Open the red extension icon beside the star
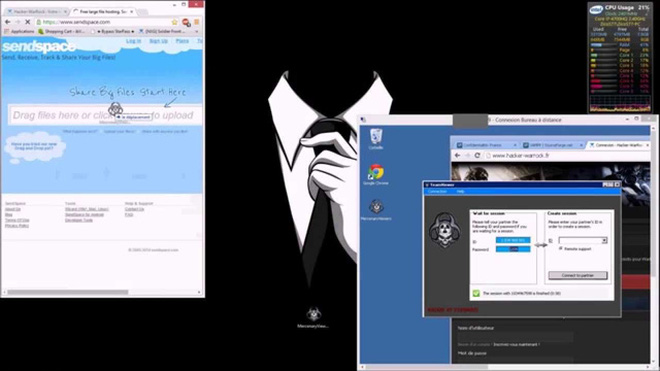 [186, 22]
